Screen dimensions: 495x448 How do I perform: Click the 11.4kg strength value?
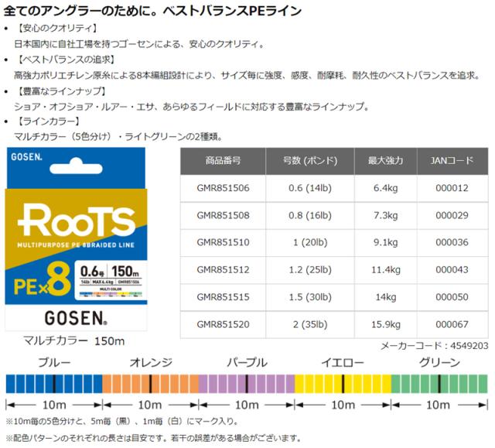point(385,270)
